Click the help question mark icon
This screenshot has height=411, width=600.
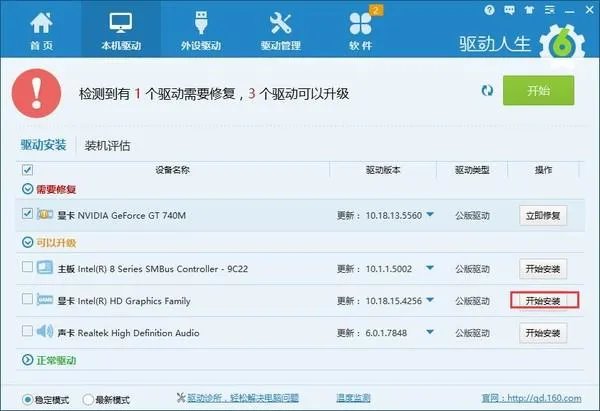[x=489, y=10]
